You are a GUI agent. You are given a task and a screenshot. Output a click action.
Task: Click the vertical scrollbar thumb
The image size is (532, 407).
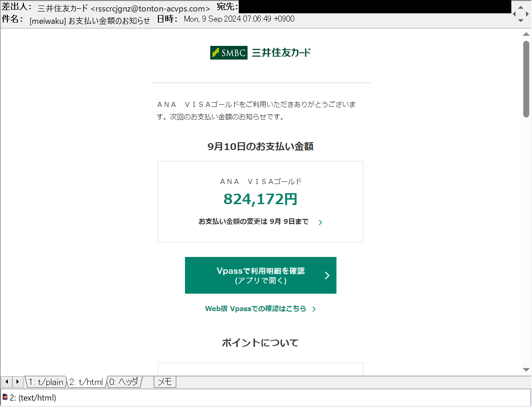tap(526, 79)
